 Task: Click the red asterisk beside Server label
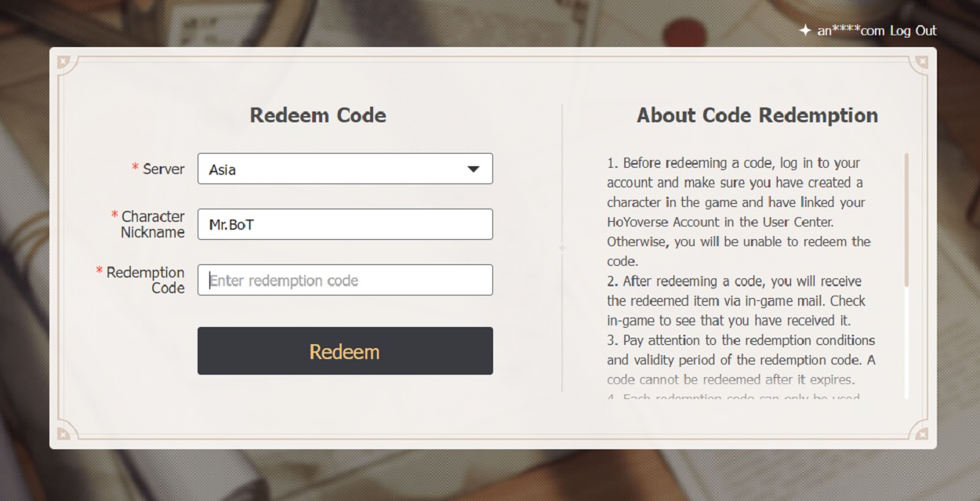click(135, 169)
